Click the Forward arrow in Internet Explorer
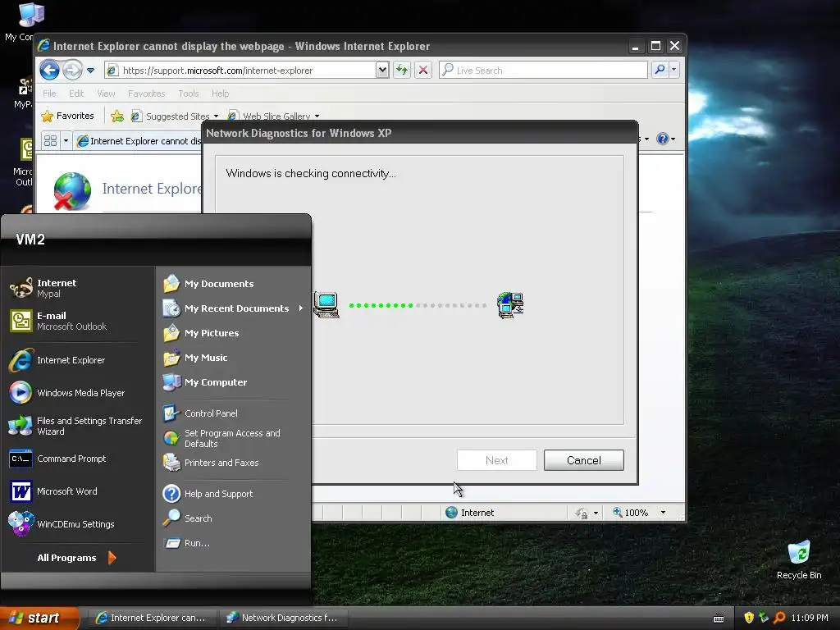Screen dimensions: 840x630 [72, 70]
